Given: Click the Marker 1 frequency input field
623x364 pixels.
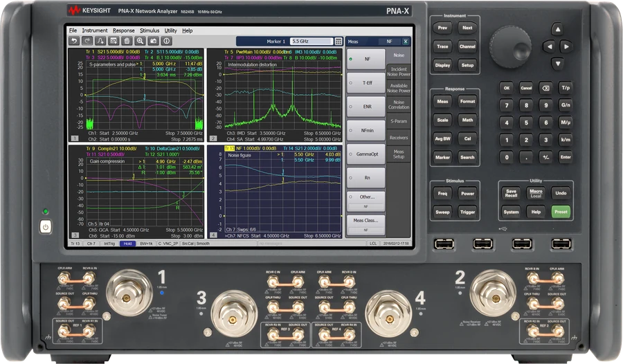Looking at the screenshot, I should [311, 42].
